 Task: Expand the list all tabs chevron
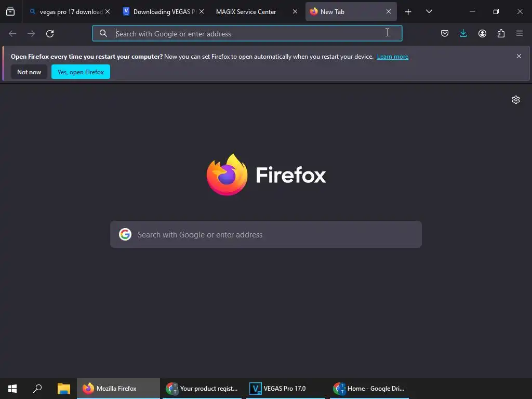[x=429, y=11]
